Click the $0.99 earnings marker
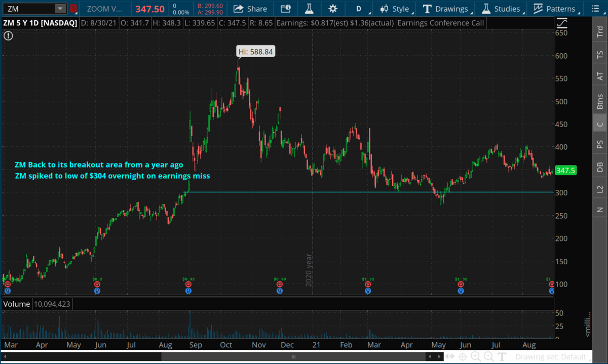Image resolution: width=608 pixels, height=364 pixels. [x=279, y=279]
